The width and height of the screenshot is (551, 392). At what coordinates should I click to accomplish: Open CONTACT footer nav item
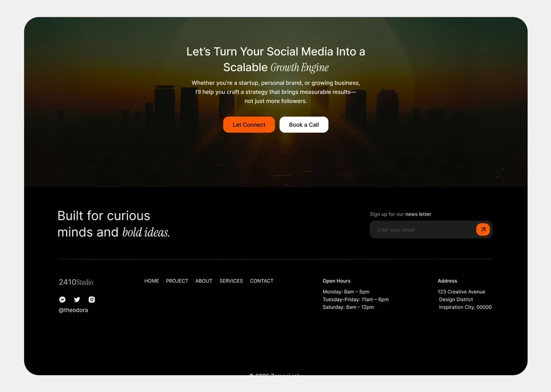click(262, 281)
